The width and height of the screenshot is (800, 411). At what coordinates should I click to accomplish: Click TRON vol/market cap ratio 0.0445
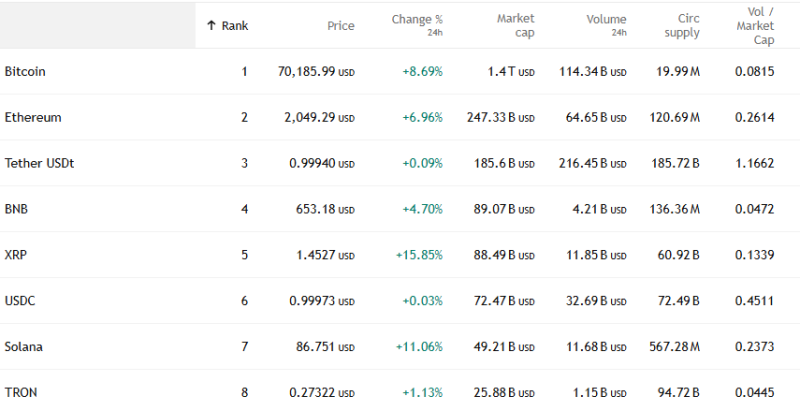755,393
